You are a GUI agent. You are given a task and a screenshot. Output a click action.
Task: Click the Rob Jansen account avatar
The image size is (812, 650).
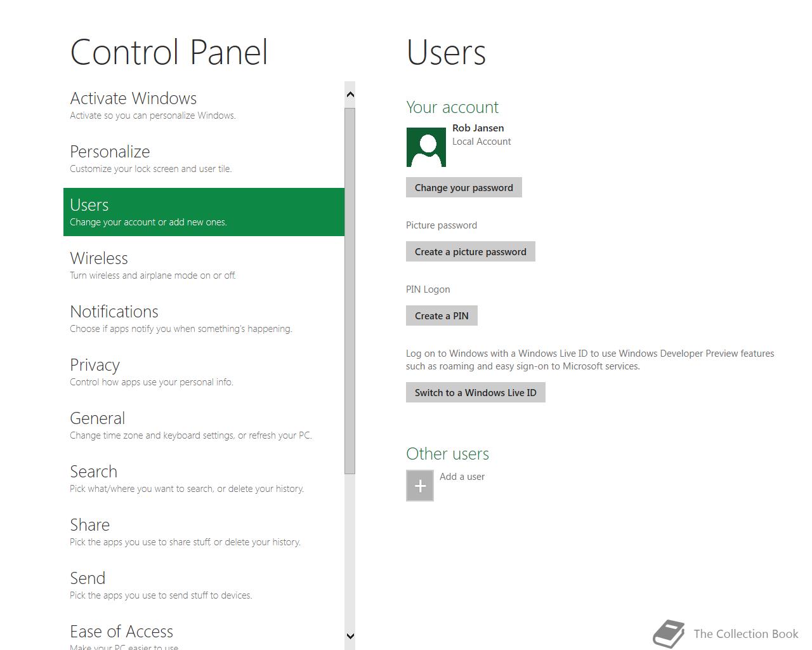click(426, 147)
